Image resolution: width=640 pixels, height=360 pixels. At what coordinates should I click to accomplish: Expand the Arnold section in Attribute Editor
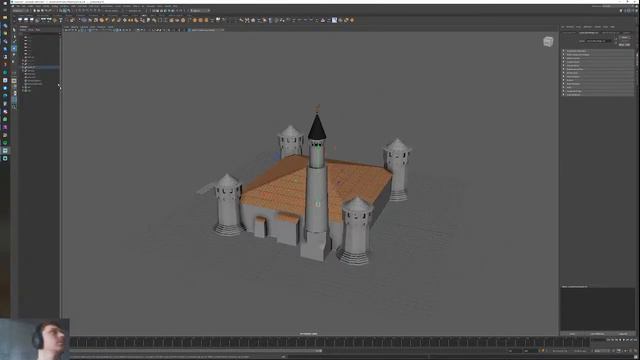pyautogui.click(x=598, y=80)
